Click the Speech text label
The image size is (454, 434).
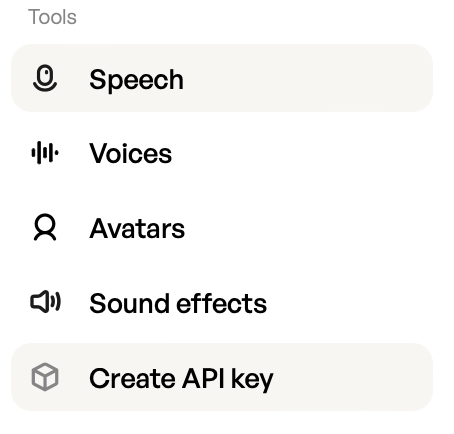point(136,80)
